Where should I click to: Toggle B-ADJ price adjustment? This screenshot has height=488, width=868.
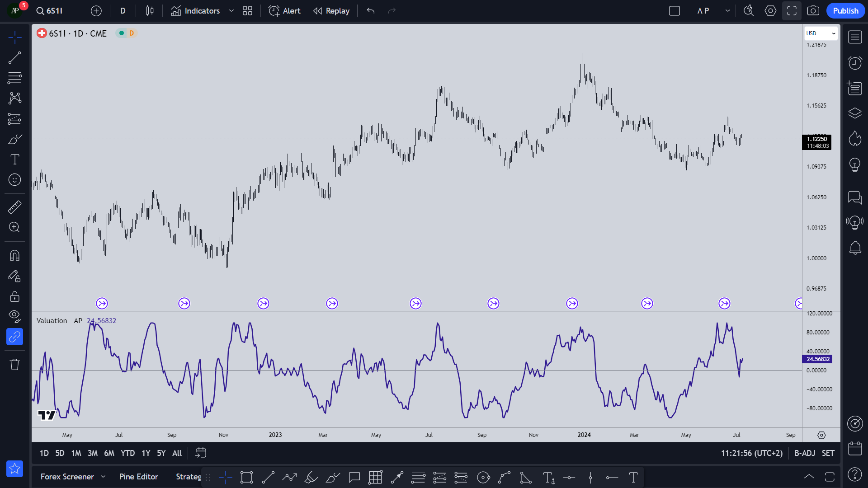click(x=804, y=453)
